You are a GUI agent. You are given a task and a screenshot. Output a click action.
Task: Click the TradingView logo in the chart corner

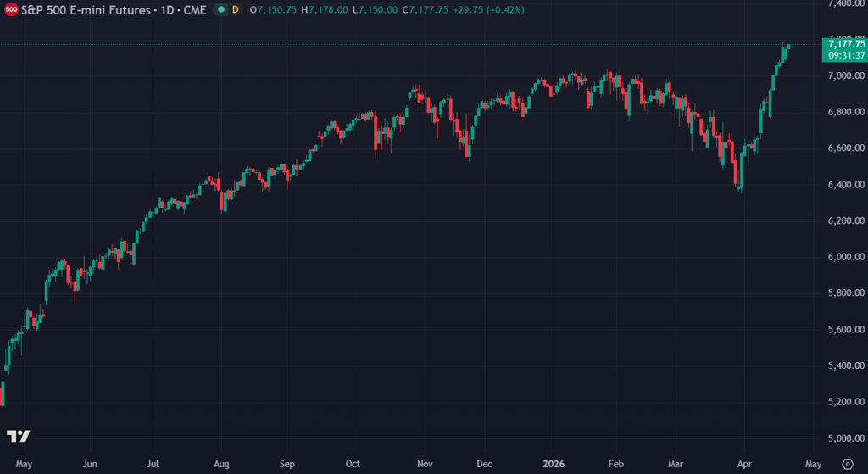(19, 436)
